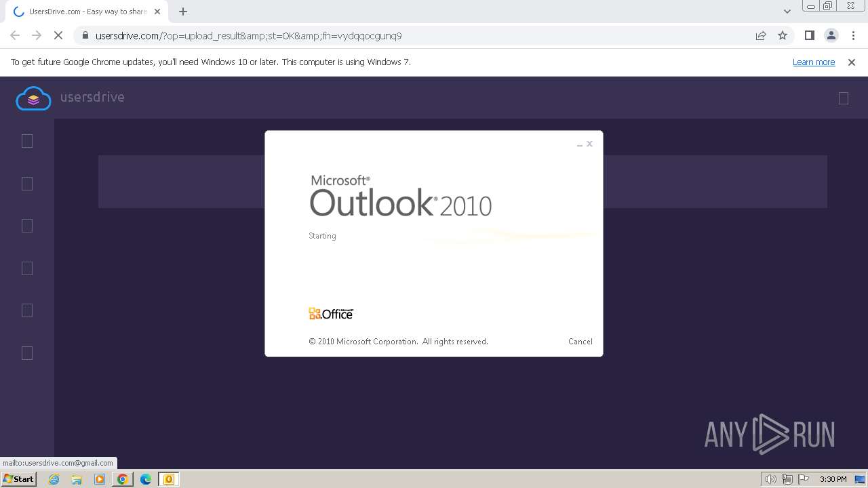Open Windows Explorer from taskbar
The height and width of the screenshot is (488, 868).
[x=77, y=479]
